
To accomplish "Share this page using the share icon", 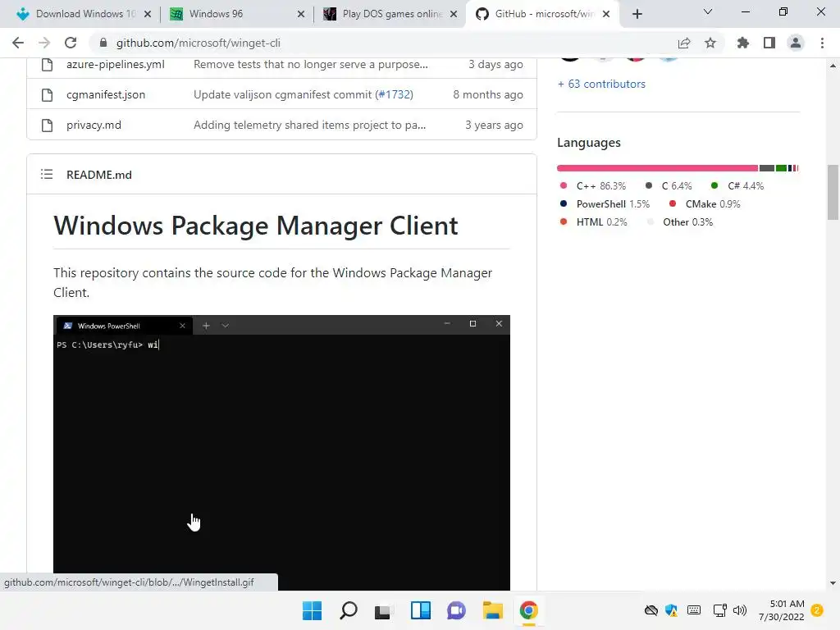I will point(684,43).
